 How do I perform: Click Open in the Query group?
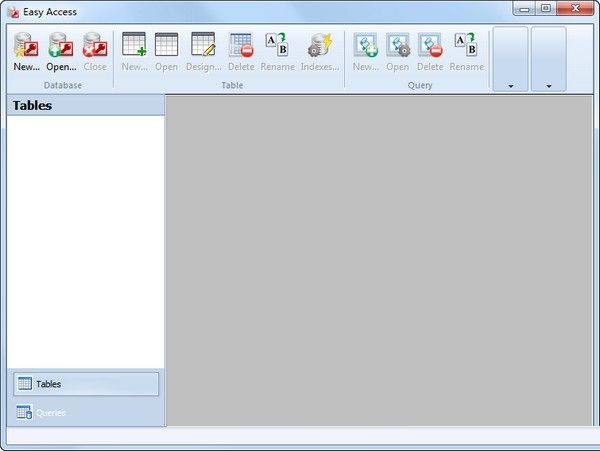(398, 52)
